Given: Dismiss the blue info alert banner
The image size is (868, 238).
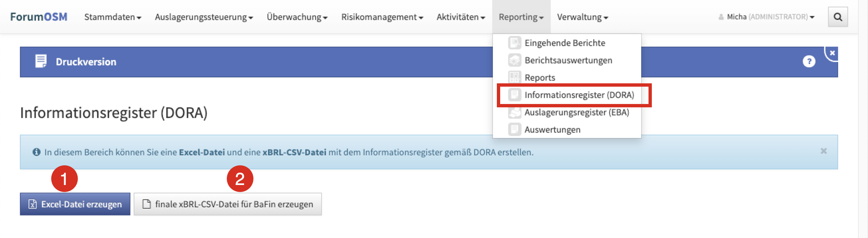Looking at the screenshot, I should [823, 151].
